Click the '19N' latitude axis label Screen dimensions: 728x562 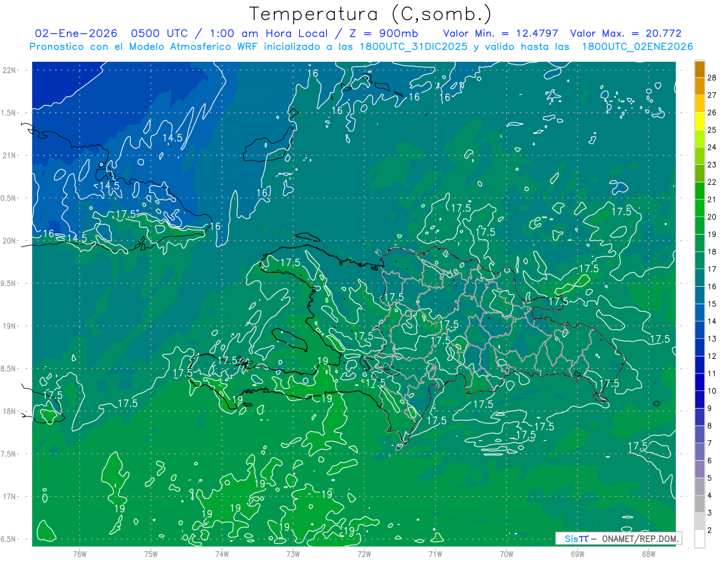[x=8, y=326]
